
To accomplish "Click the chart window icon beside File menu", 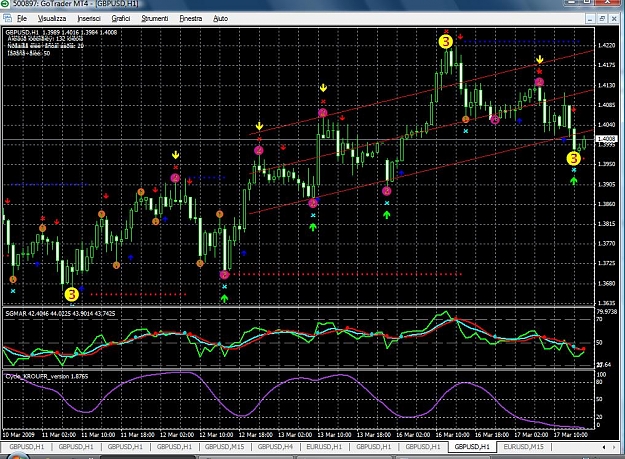I will [x=7, y=18].
